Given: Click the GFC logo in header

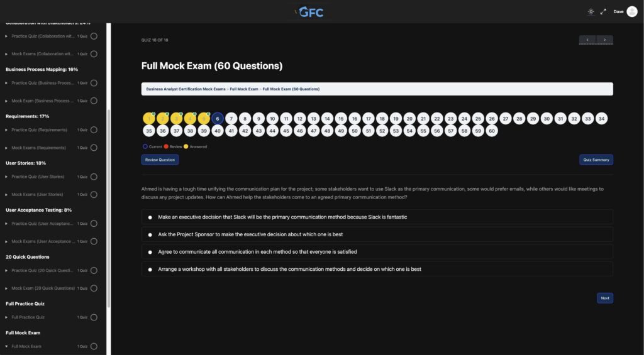Looking at the screenshot, I should pyautogui.click(x=311, y=12).
